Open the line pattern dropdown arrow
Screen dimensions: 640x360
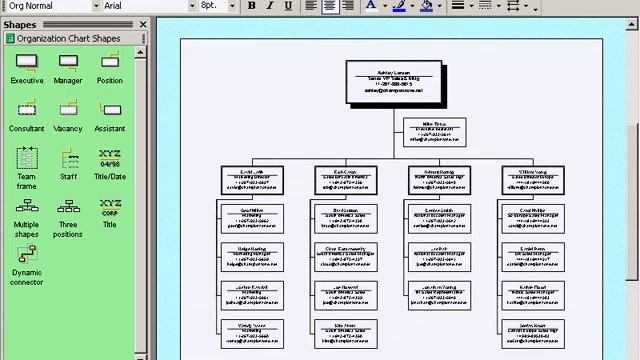click(498, 6)
